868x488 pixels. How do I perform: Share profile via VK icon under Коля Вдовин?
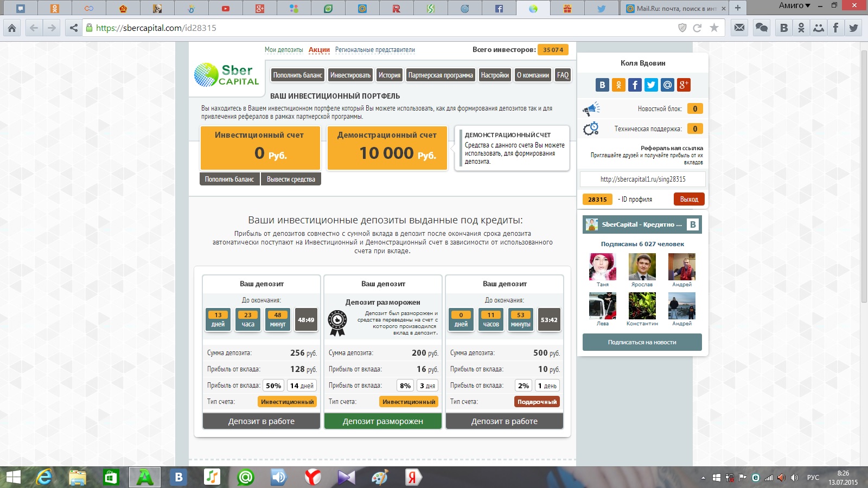(602, 85)
